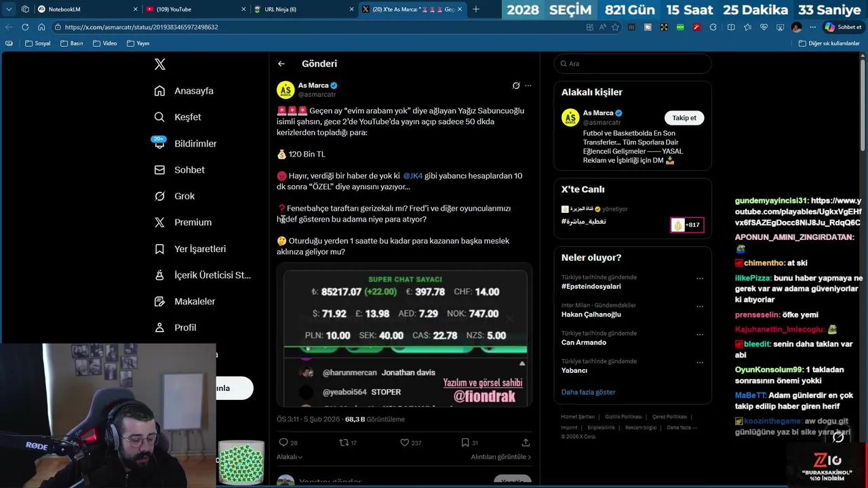Click the X logo in the sidebar
868x488 pixels.
click(x=159, y=64)
